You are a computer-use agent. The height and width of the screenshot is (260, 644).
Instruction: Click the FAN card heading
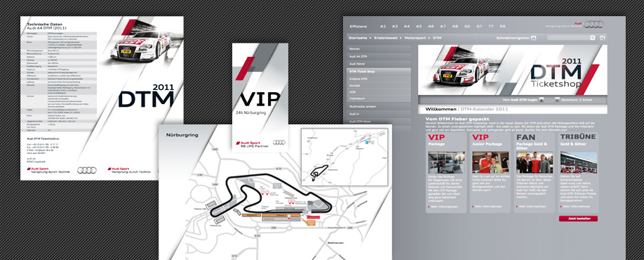point(525,137)
